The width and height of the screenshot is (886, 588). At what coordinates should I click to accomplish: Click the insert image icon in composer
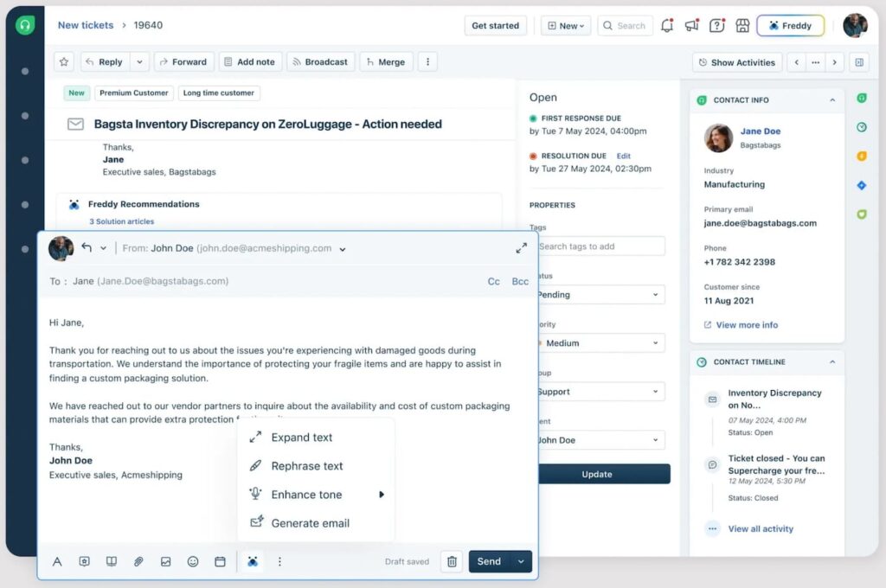point(165,561)
